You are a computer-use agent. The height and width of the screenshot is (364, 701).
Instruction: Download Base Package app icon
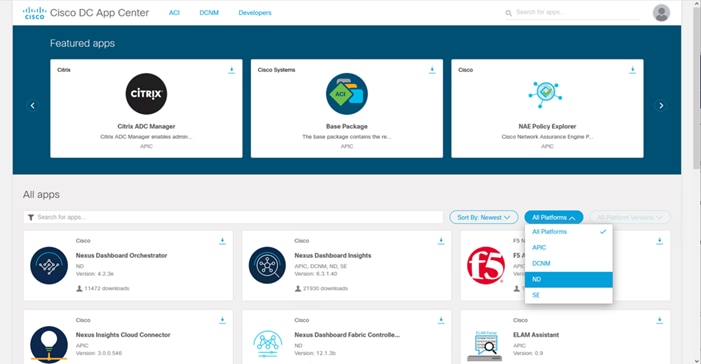(432, 70)
